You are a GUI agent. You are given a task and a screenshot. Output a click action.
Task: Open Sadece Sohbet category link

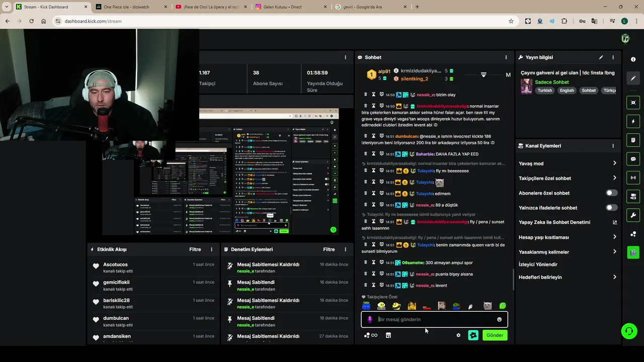551,82
